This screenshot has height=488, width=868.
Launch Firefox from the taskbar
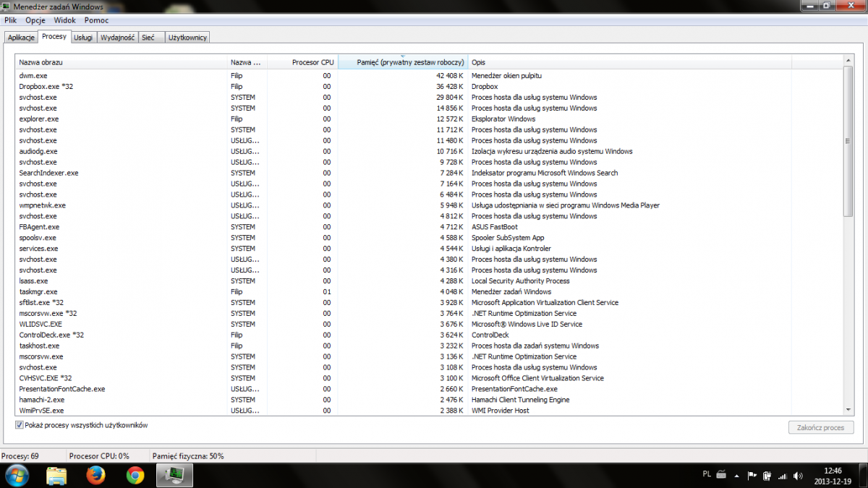(95, 475)
